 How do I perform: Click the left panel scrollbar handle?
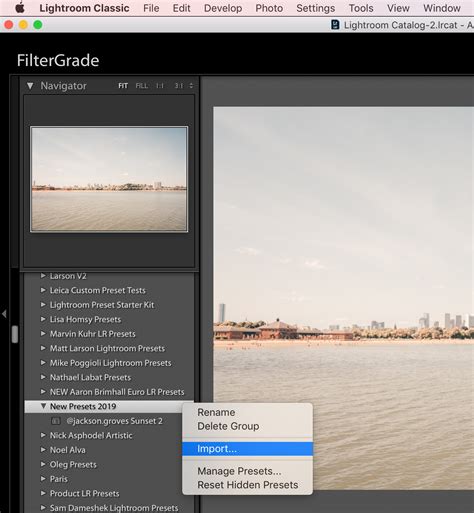tap(15, 334)
